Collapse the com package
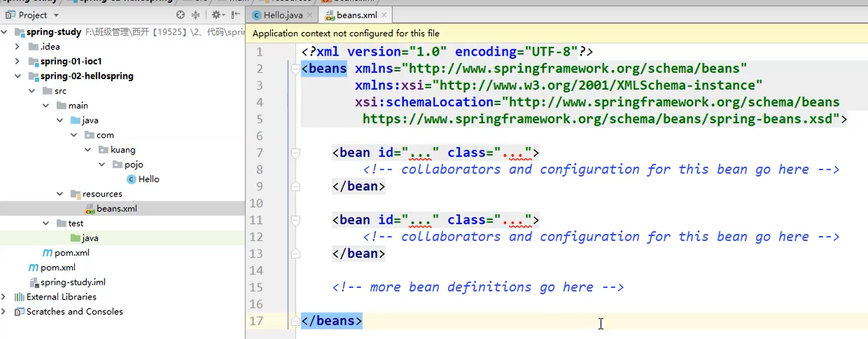 click(x=74, y=135)
